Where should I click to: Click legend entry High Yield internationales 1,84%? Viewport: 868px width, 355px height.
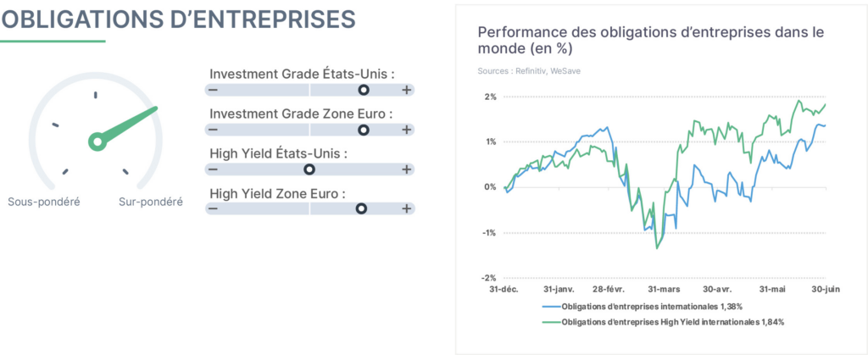(x=663, y=322)
